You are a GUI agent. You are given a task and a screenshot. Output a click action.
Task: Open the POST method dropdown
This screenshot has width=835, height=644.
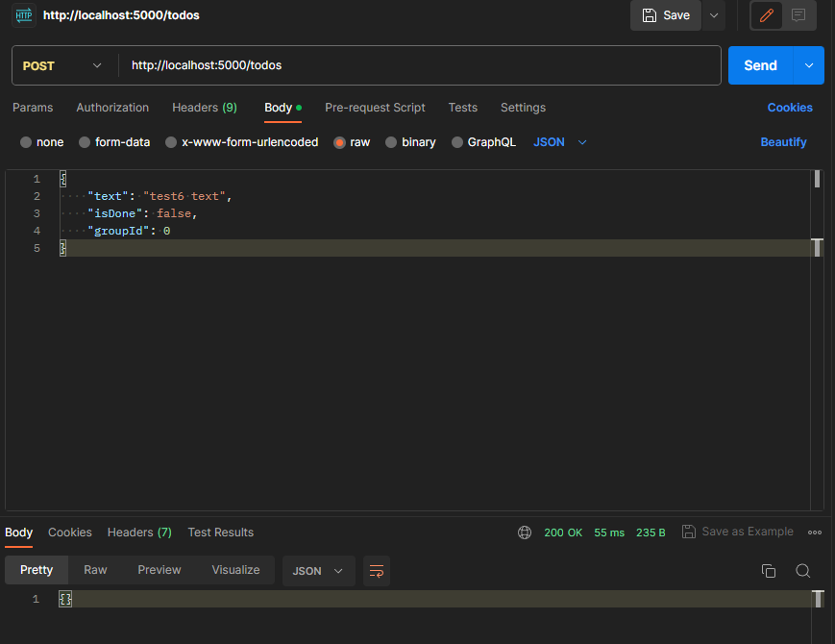point(62,65)
